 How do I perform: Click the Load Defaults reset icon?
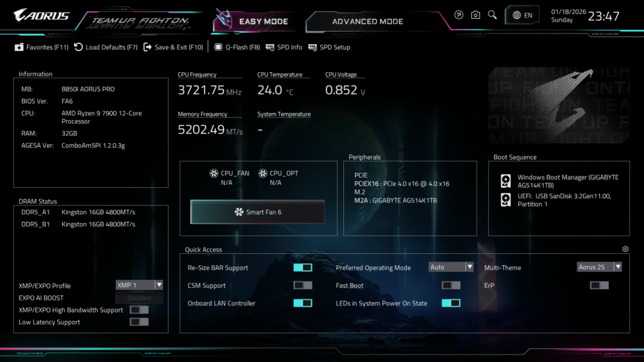(x=79, y=47)
